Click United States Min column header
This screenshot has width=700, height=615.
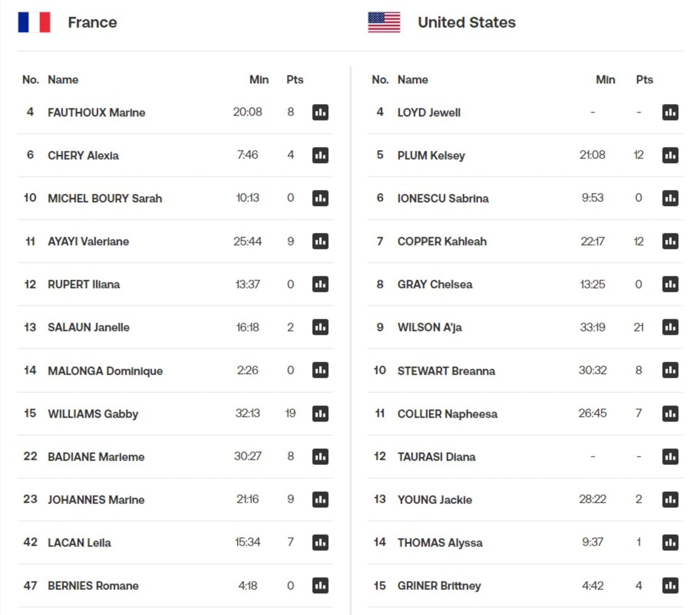pyautogui.click(x=605, y=80)
